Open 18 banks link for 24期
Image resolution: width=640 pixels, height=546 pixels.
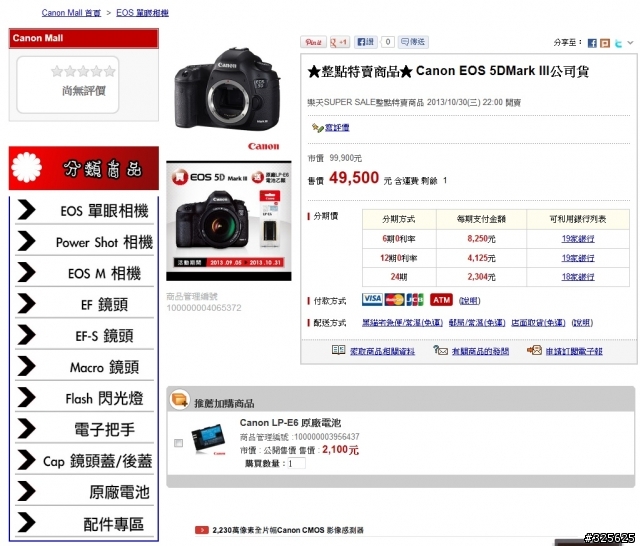pos(578,277)
